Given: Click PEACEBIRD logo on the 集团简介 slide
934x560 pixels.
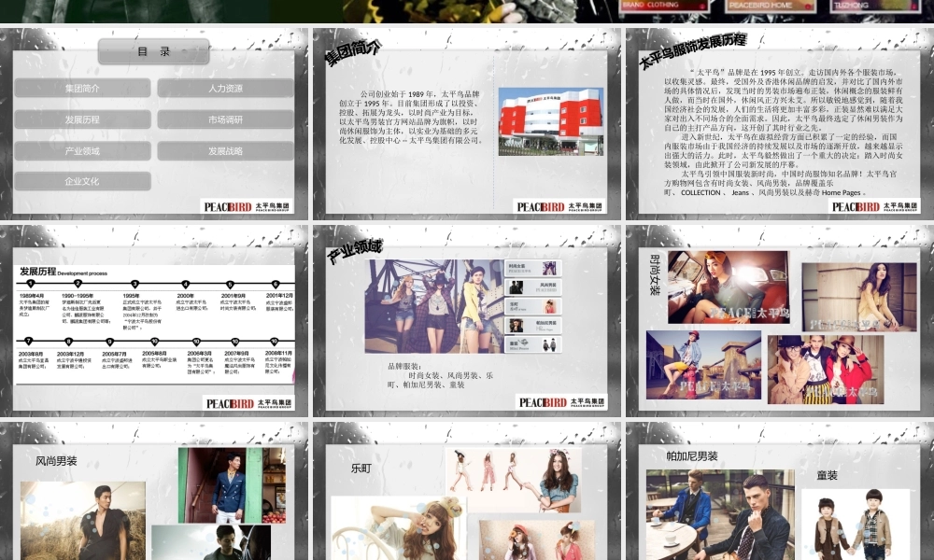Looking at the screenshot, I should 559,206.
